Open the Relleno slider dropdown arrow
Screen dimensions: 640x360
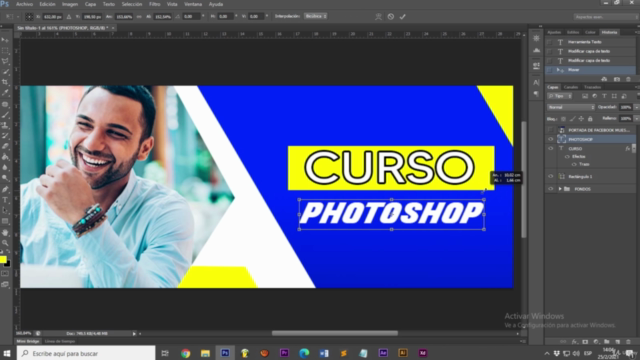[x=636, y=119]
